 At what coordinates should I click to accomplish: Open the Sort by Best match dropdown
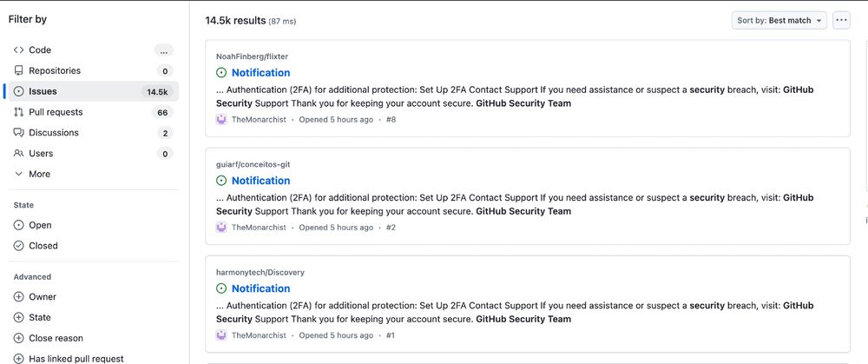pos(779,20)
